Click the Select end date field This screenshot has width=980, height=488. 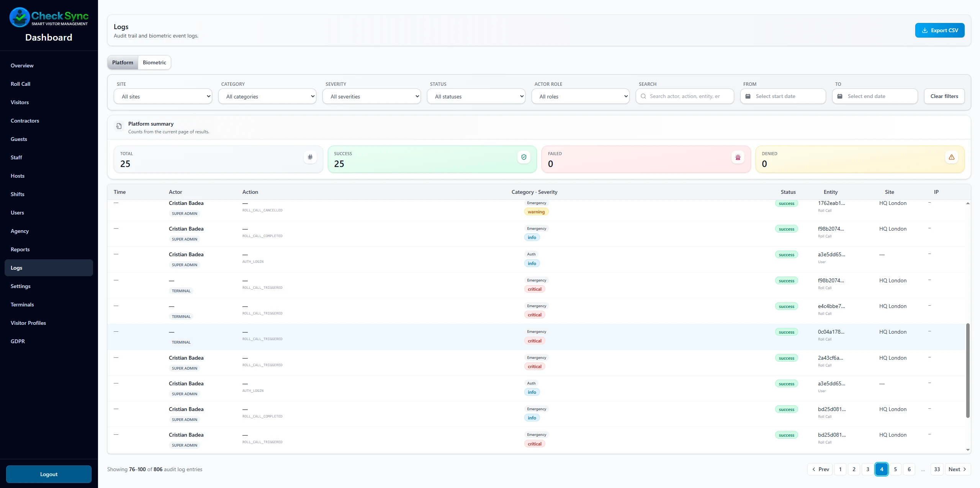[x=875, y=96]
